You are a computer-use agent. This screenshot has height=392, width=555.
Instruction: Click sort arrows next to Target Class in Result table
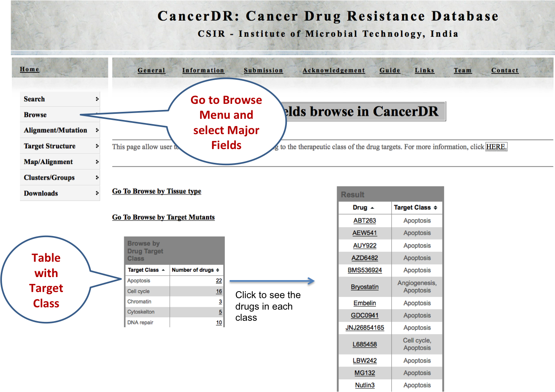point(435,208)
